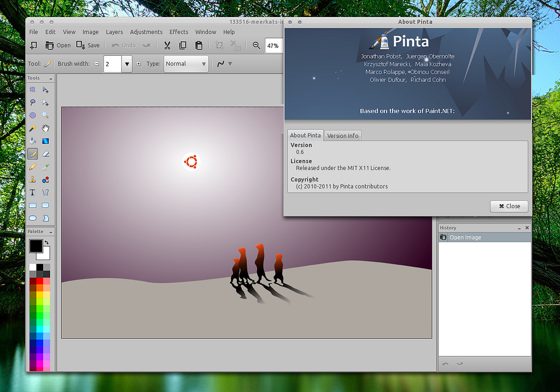Open the Brush width dropdown arrow
This screenshot has width=560, height=392.
(x=126, y=63)
